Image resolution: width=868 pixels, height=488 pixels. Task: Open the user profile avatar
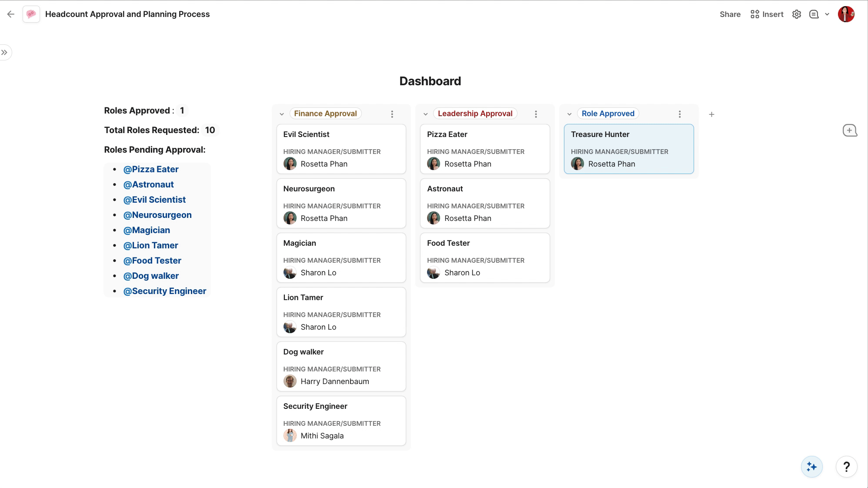(x=846, y=14)
